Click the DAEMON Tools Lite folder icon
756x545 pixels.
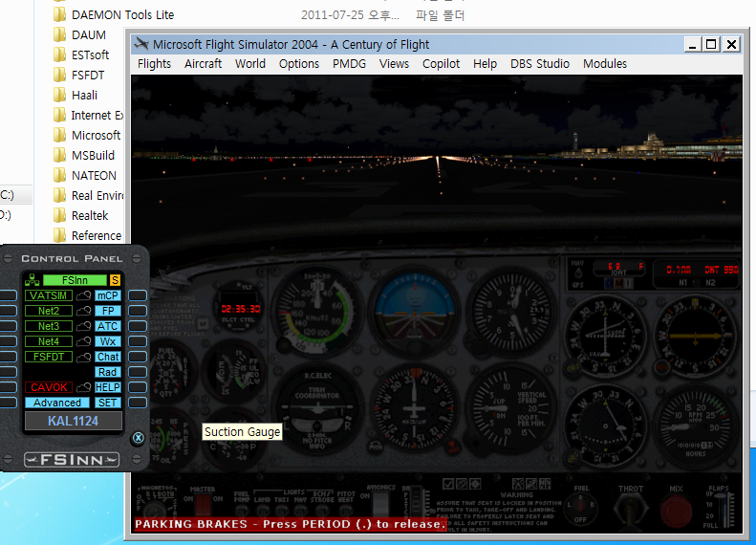[60, 15]
